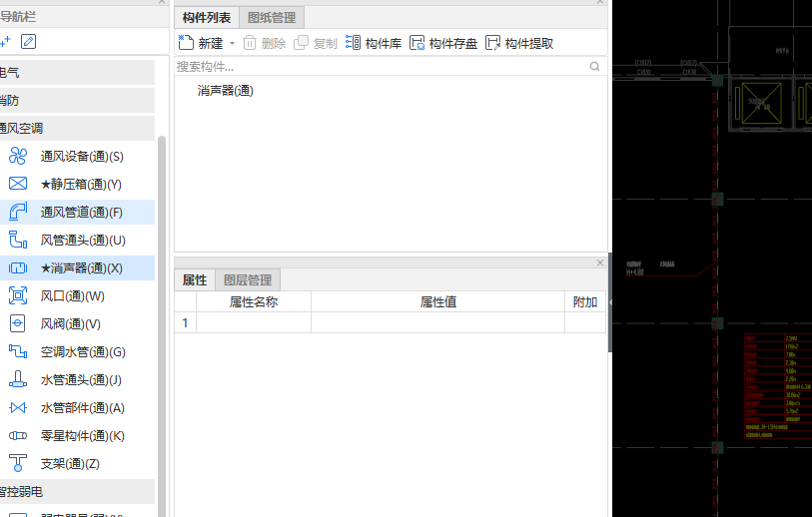Open the 属性 tab

tap(195, 280)
